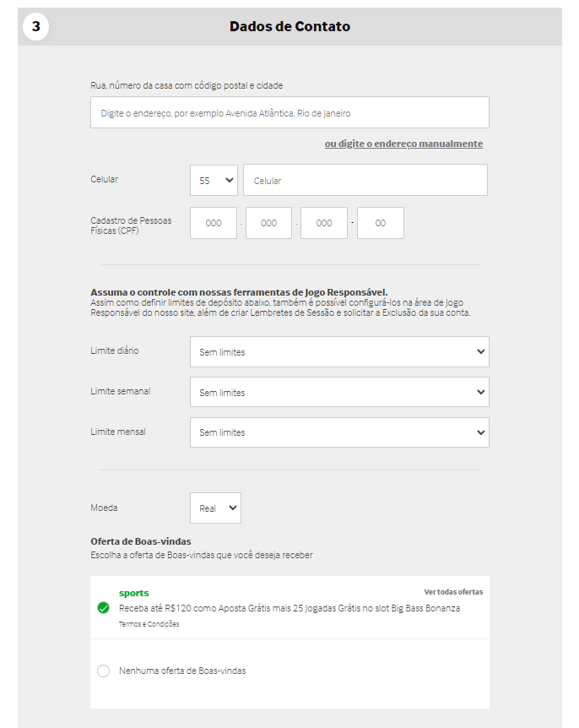Click the step 3 circle badge

click(x=35, y=26)
